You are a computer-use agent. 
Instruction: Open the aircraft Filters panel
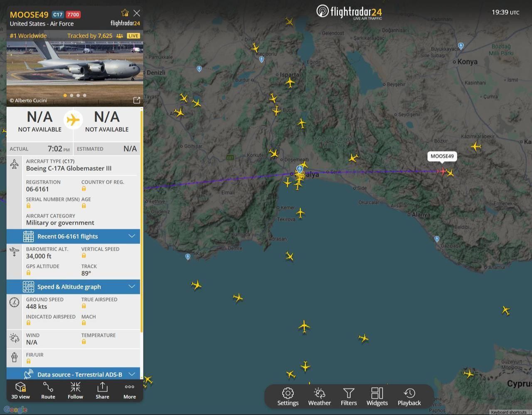349,397
